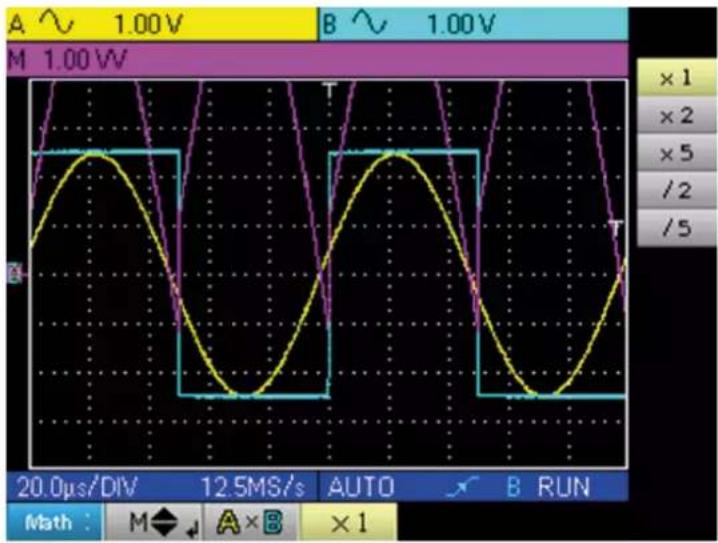
Task: Open channel A 1.00 V header
Action: point(162,24)
